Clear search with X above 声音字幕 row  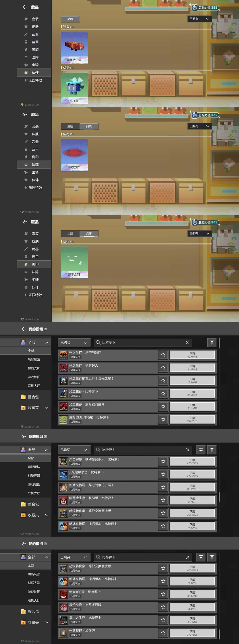tap(188, 450)
